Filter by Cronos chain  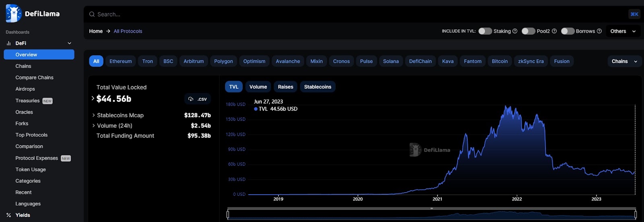click(x=341, y=61)
